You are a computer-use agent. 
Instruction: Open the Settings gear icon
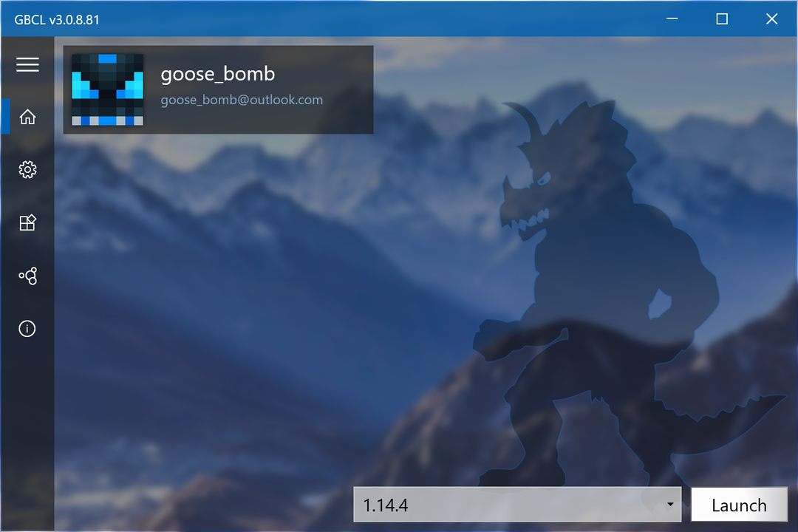point(27,169)
